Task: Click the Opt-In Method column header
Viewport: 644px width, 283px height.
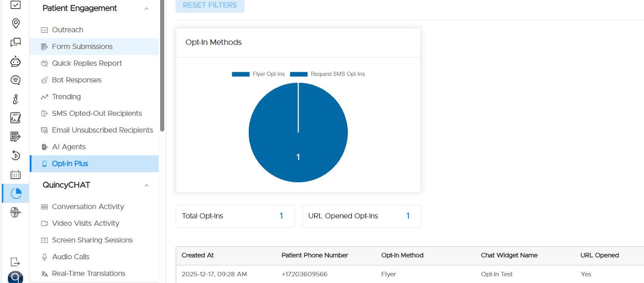Action: (x=402, y=256)
